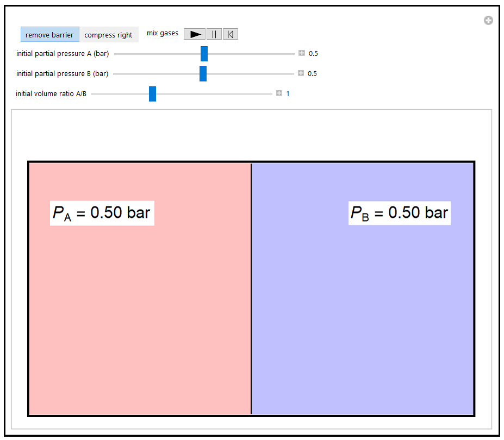Click the "initial volume ratio A/B" label
Screen dimensions: 504x440
point(51,93)
